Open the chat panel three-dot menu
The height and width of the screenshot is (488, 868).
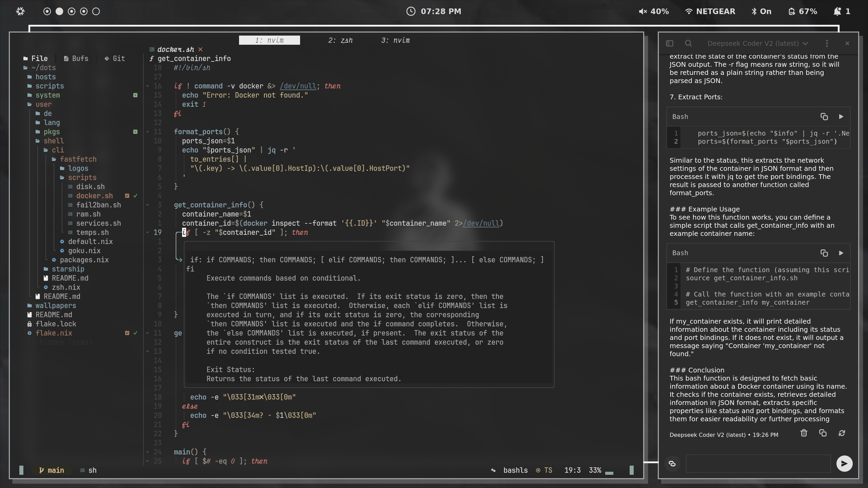[x=827, y=43]
